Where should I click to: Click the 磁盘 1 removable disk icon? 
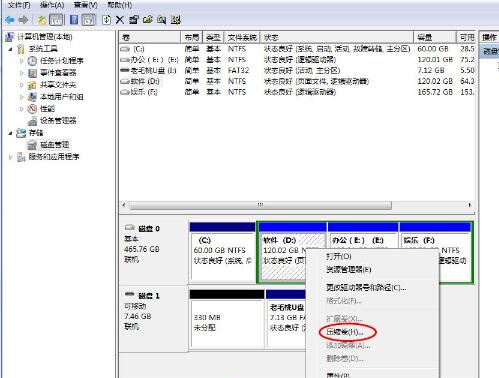click(x=129, y=294)
